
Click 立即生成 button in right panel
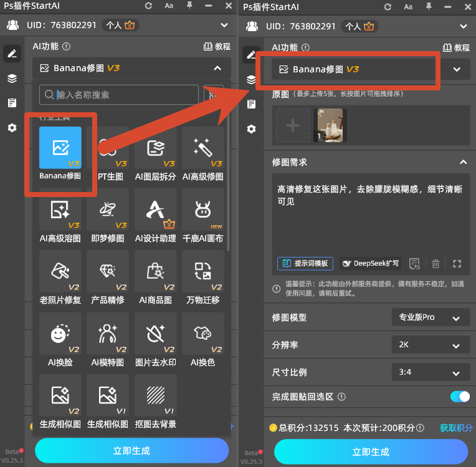371,452
